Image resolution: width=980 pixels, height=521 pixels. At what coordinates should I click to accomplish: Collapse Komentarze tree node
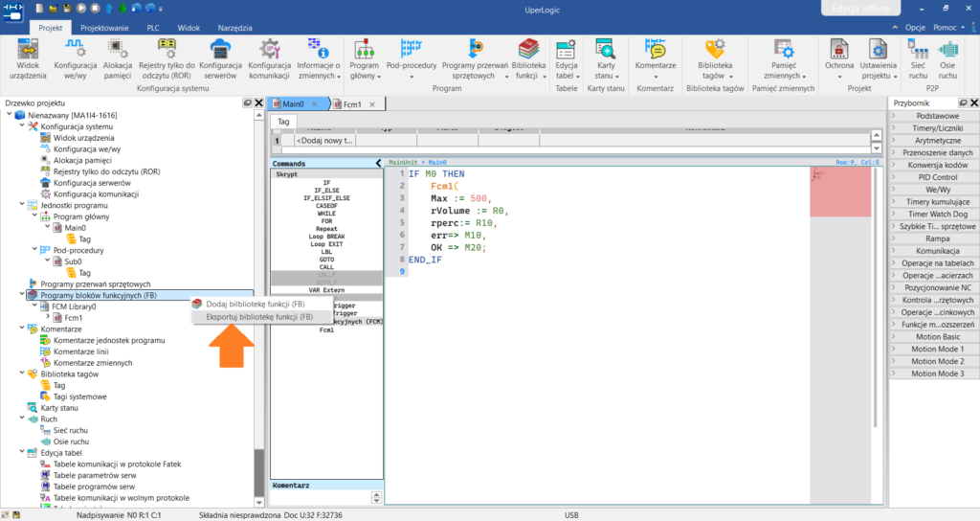point(22,328)
